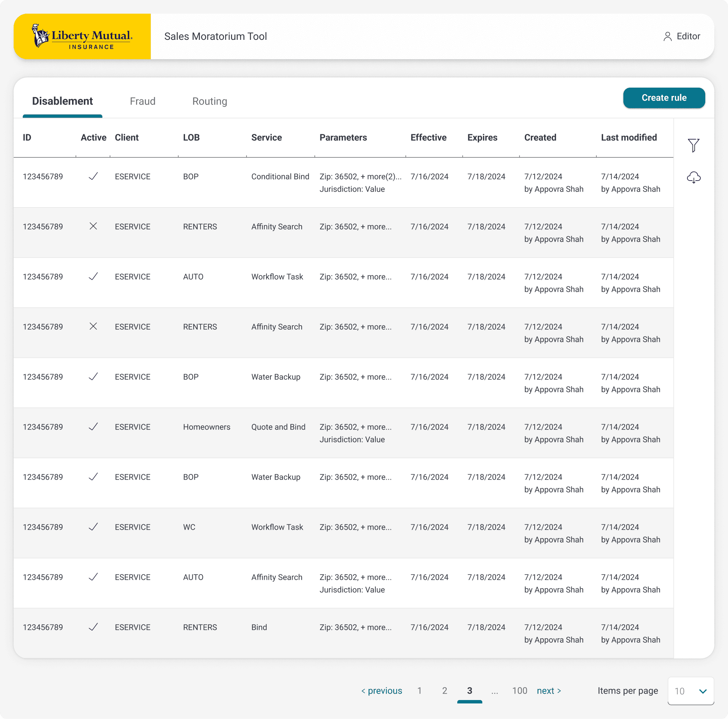Go to next page link
This screenshot has height=719, width=728.
pyautogui.click(x=549, y=691)
